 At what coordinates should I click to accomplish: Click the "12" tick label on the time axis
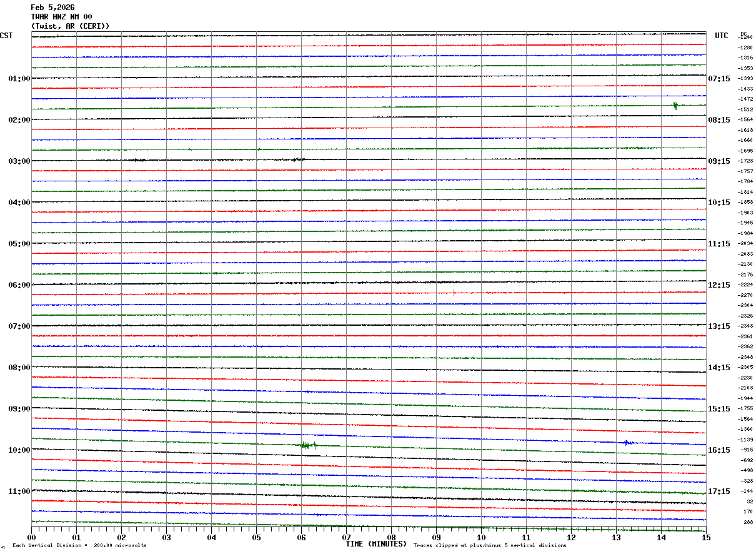click(x=571, y=538)
